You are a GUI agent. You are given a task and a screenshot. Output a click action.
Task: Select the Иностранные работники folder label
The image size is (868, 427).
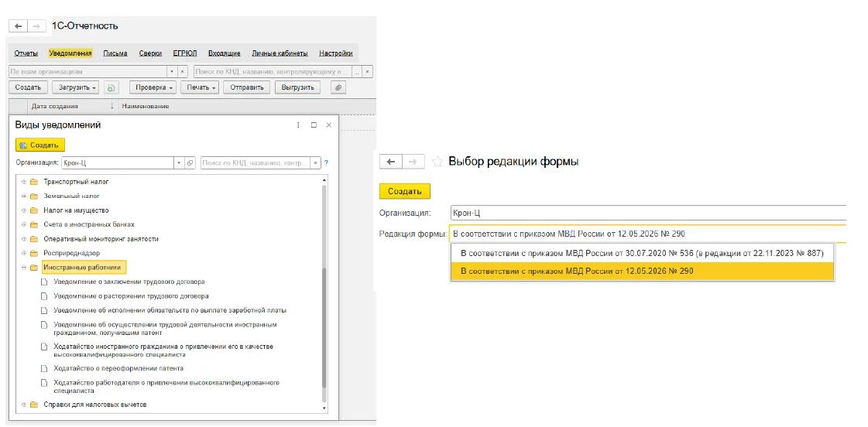point(84,268)
